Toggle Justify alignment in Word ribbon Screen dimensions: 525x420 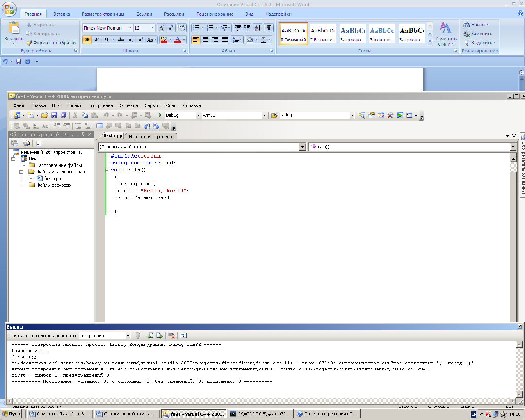(x=225, y=40)
